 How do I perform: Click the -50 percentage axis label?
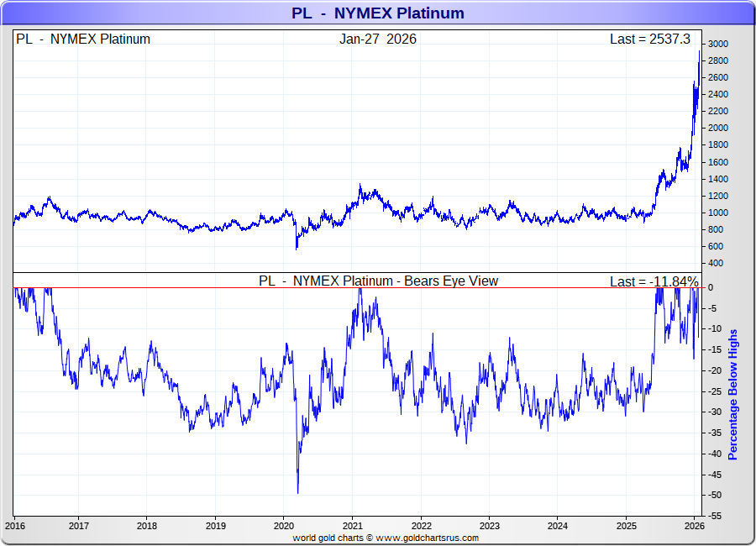pyautogui.click(x=715, y=496)
